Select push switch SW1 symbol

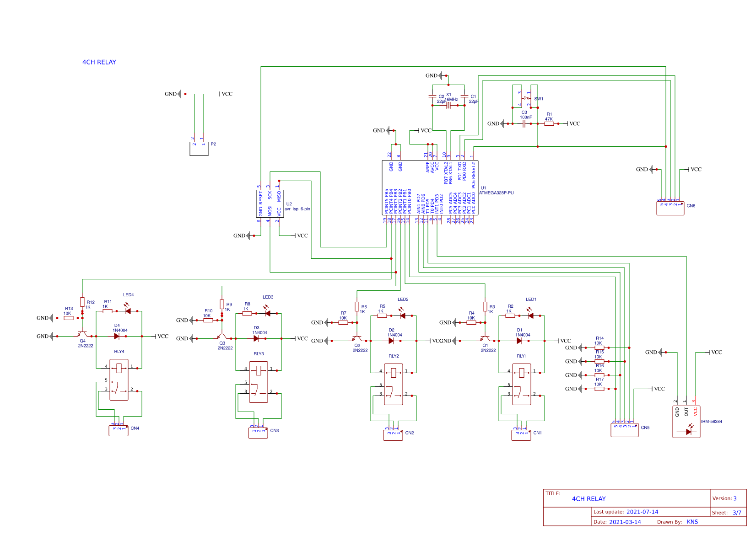pos(526,98)
